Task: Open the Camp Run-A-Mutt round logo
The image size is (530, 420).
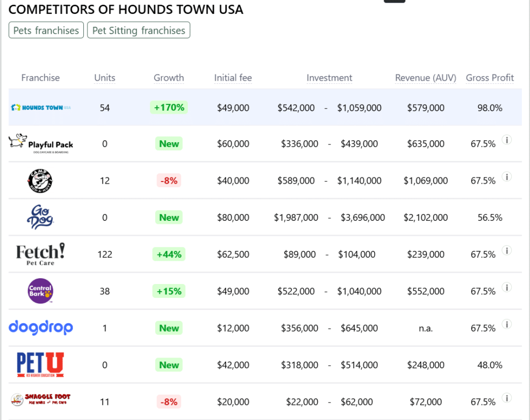Action: 40,181
